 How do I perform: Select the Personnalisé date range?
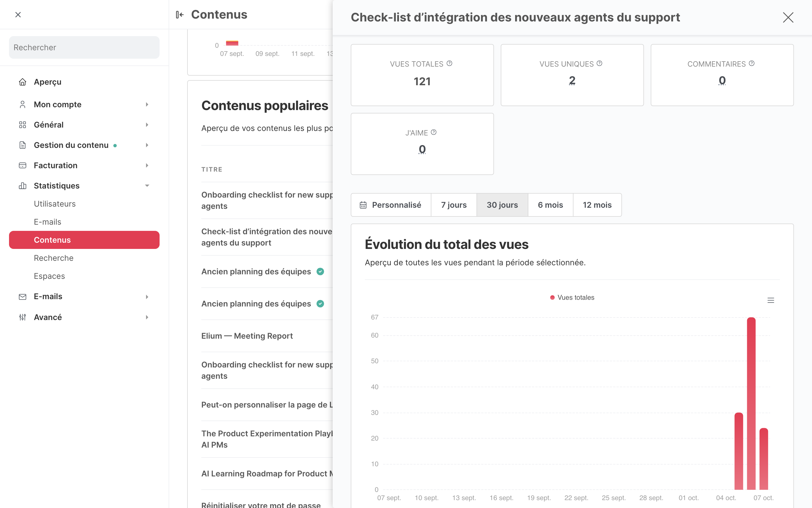click(x=391, y=205)
